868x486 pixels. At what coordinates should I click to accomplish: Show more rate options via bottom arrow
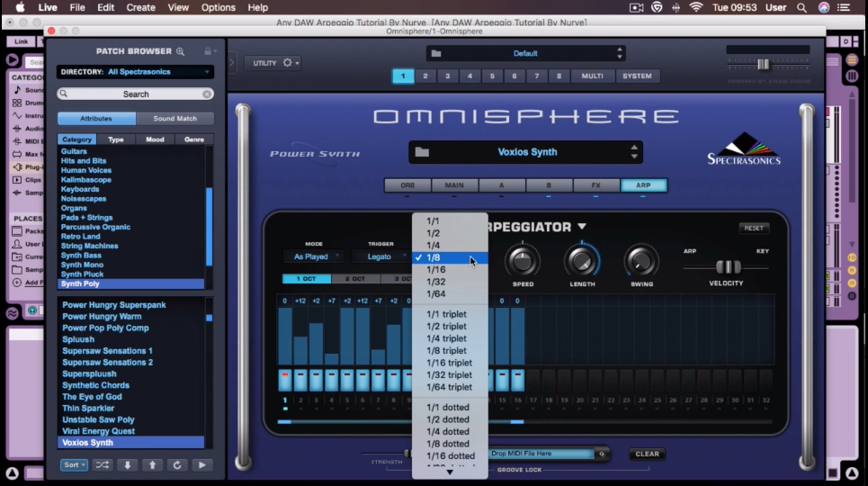450,472
